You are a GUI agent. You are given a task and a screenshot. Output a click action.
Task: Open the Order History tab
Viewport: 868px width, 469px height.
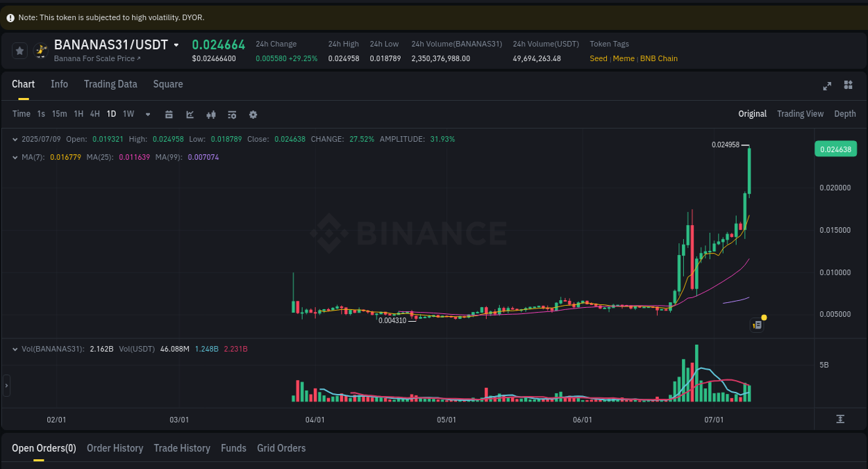point(115,447)
